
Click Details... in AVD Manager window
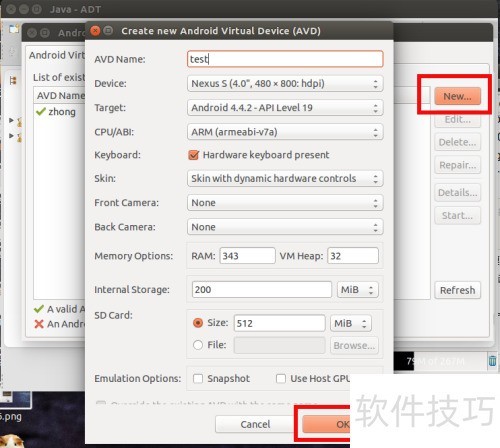457,192
